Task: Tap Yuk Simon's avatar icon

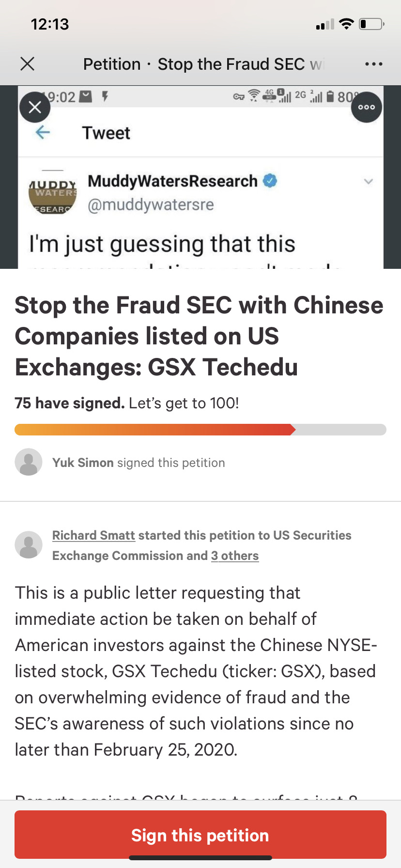Action: click(29, 462)
